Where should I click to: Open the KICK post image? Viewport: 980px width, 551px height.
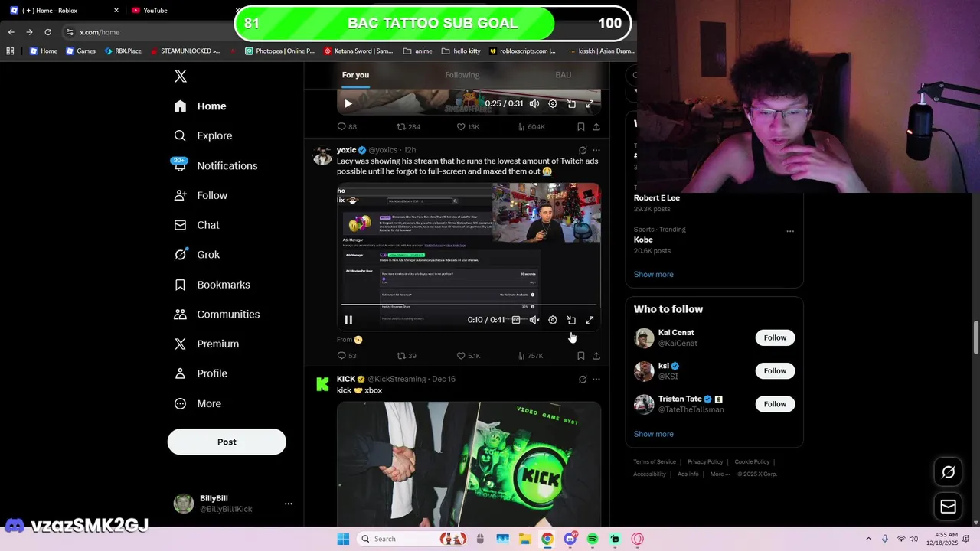point(469,464)
